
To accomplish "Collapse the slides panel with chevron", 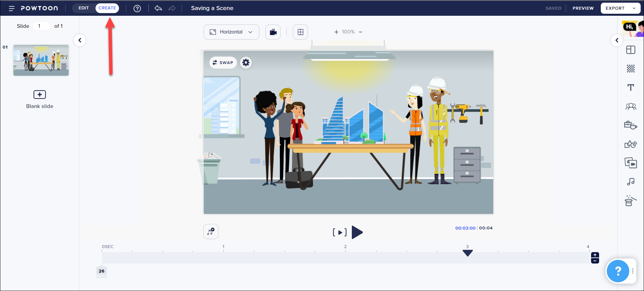I will (80, 40).
